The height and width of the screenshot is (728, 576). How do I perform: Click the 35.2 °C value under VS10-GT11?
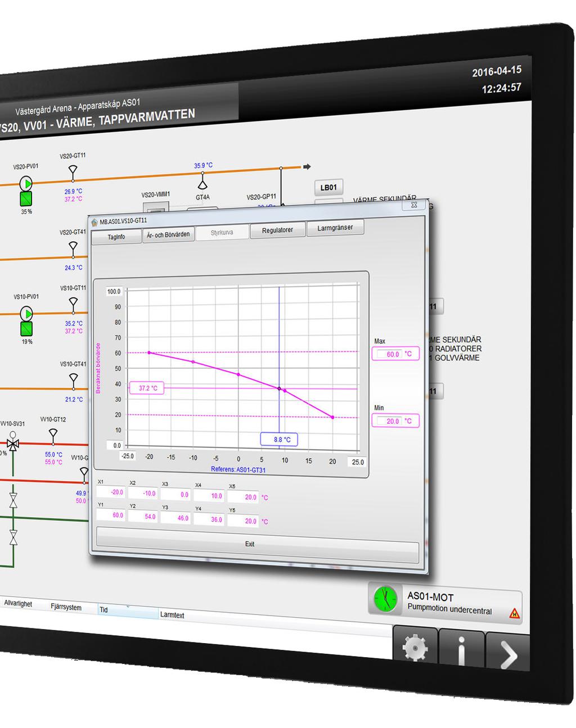click(x=73, y=324)
